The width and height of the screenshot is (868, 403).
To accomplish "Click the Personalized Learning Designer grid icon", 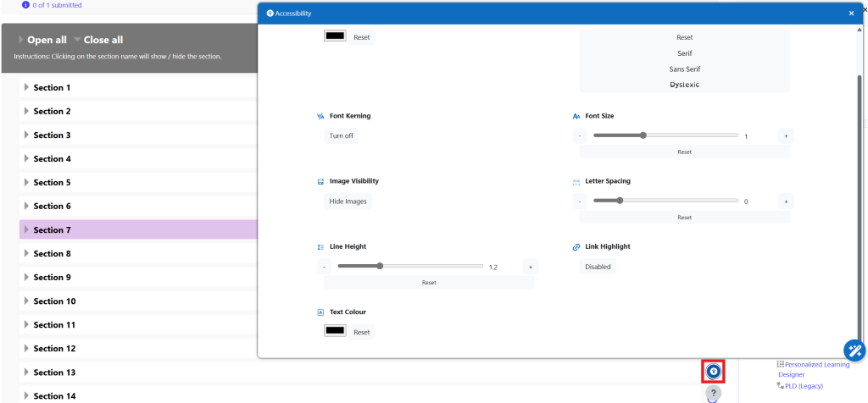I will pyautogui.click(x=780, y=363).
